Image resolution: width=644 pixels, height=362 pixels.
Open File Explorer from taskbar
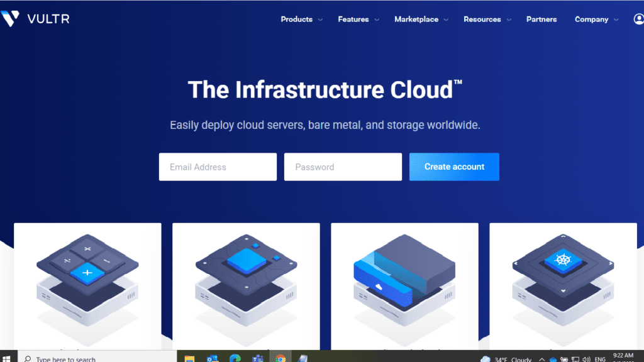[x=189, y=358]
